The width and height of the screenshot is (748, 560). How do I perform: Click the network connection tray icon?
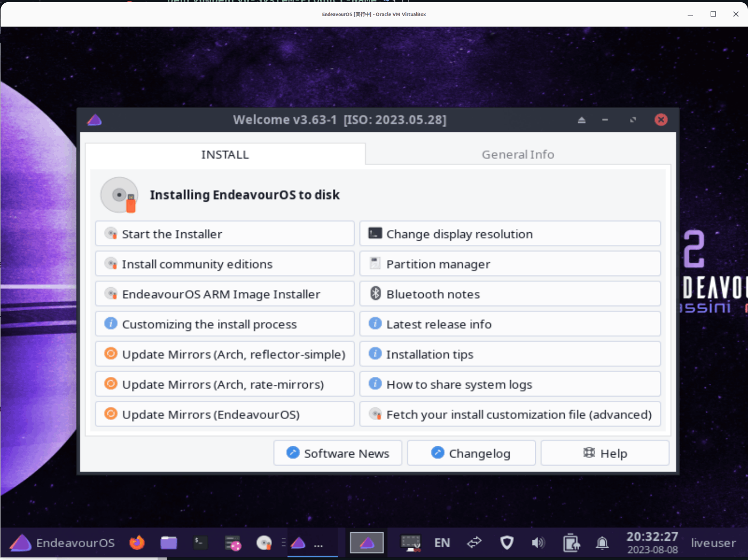474,543
